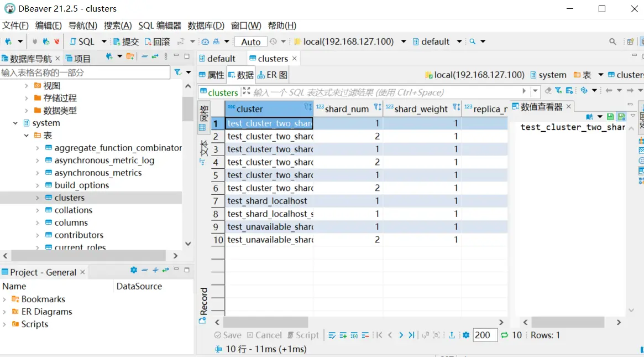Expand the collations table node
Image resolution: width=644 pixels, height=357 pixels.
pos(38,210)
